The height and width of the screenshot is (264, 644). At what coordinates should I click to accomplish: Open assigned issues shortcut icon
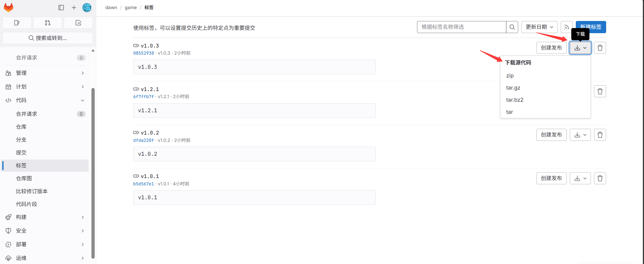click(x=17, y=23)
